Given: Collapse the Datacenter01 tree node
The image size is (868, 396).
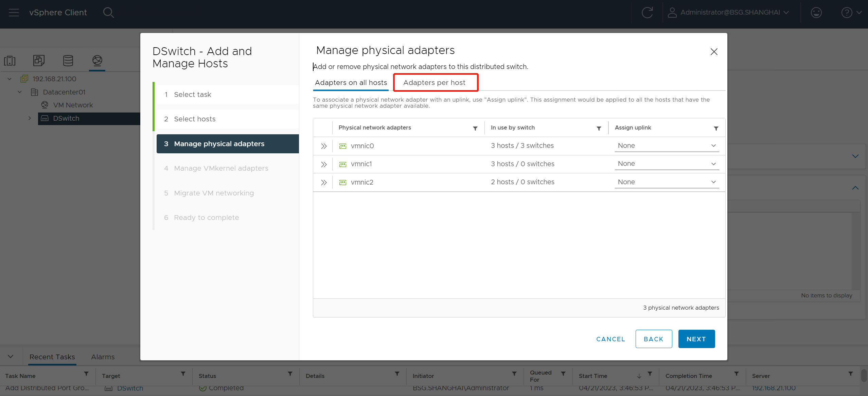Looking at the screenshot, I should (x=20, y=92).
